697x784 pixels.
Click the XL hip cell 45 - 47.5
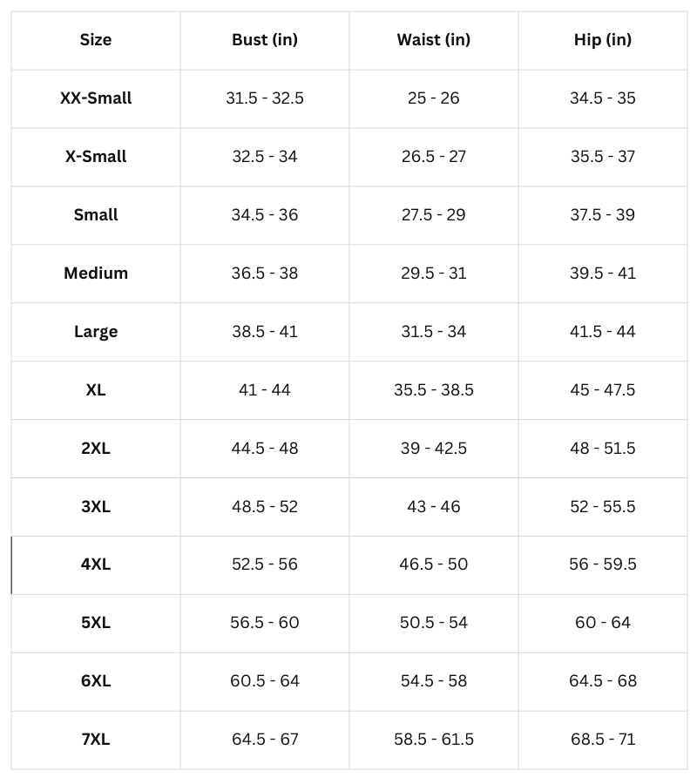pyautogui.click(x=603, y=389)
